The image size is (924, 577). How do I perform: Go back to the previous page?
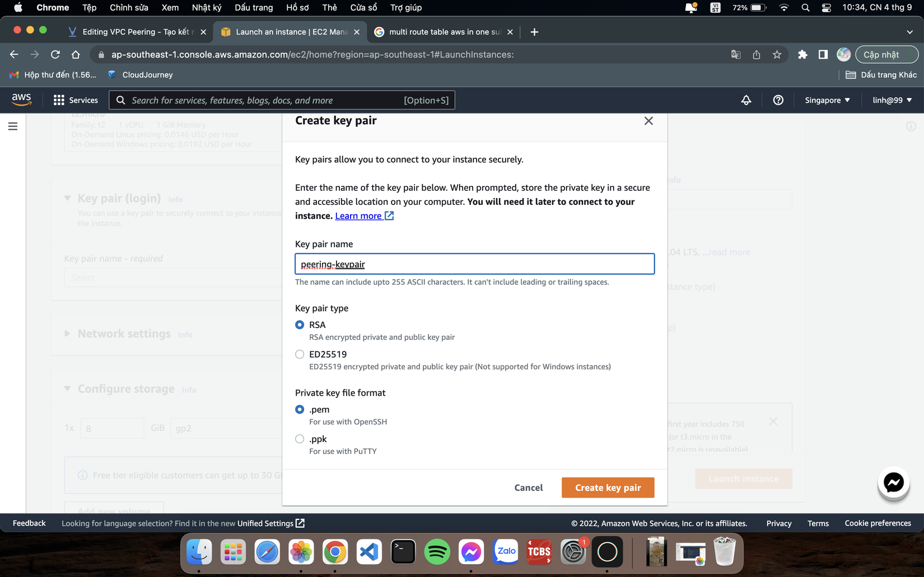[x=14, y=54]
